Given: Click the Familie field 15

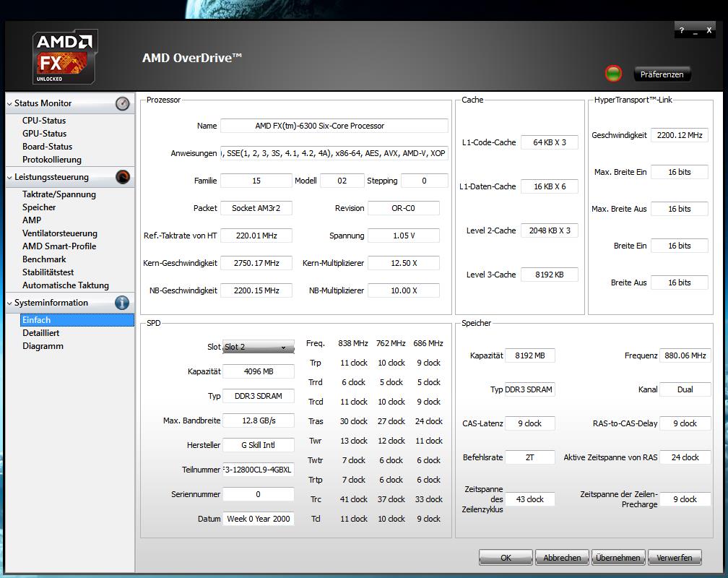Looking at the screenshot, I should (x=256, y=181).
